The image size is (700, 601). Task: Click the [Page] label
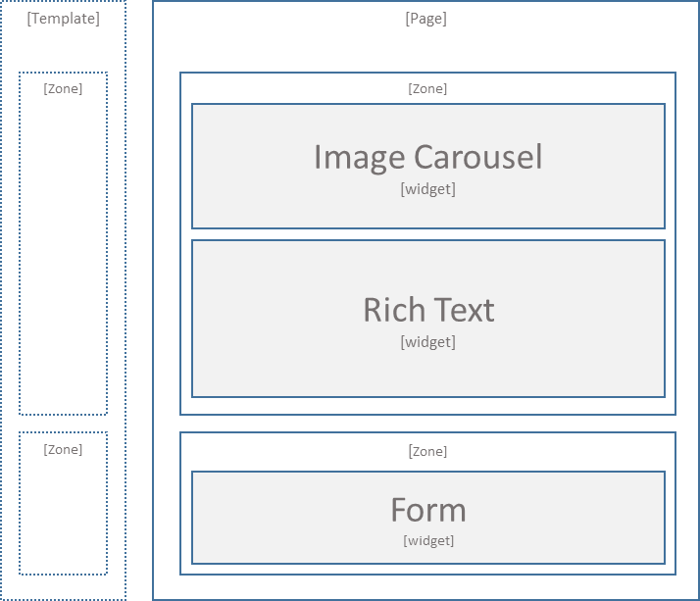point(425,19)
